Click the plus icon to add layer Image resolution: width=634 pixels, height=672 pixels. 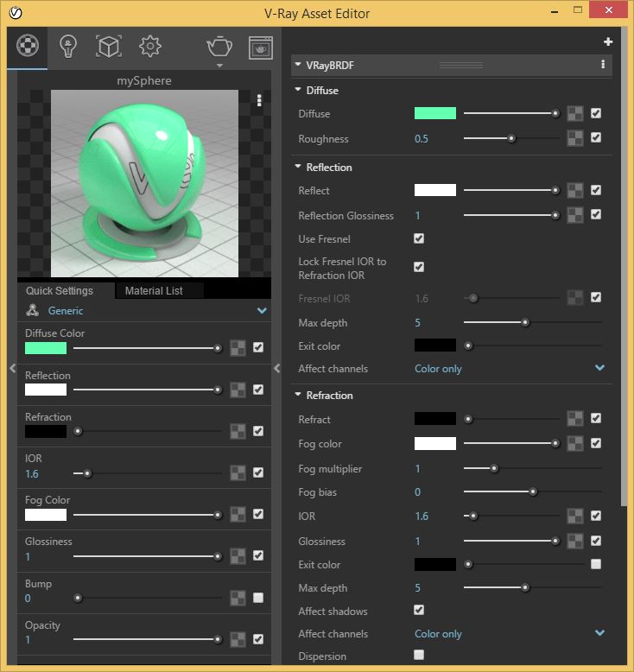tap(608, 41)
